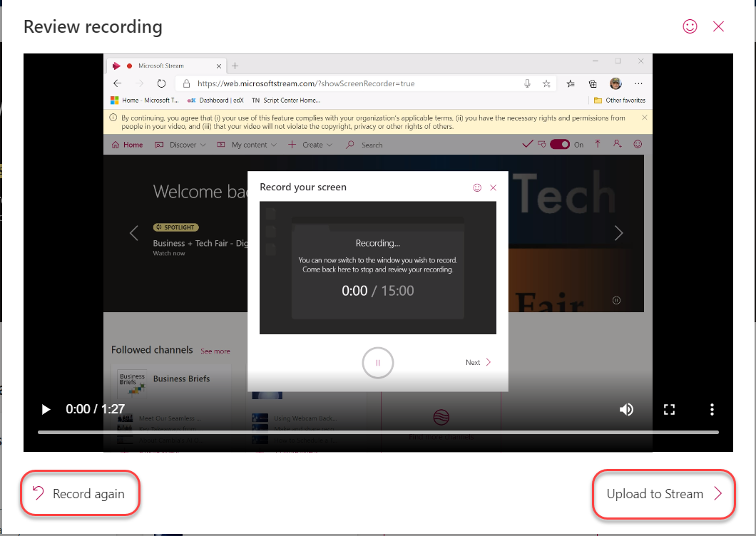Open Edge Collections from the browser toolbar
The height and width of the screenshot is (536, 756).
click(592, 83)
